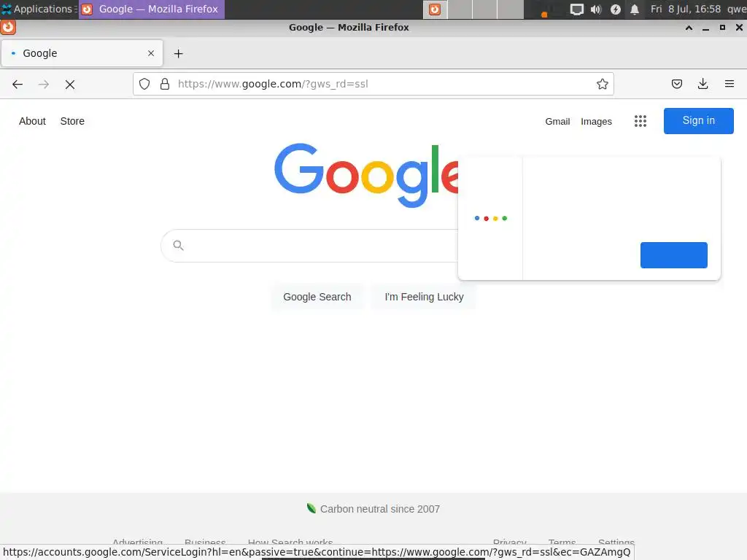Open a new tab

point(178,54)
